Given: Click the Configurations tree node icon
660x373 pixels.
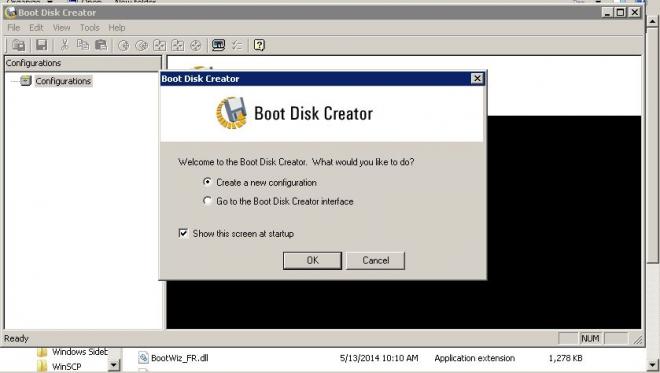Looking at the screenshot, I should tap(26, 80).
